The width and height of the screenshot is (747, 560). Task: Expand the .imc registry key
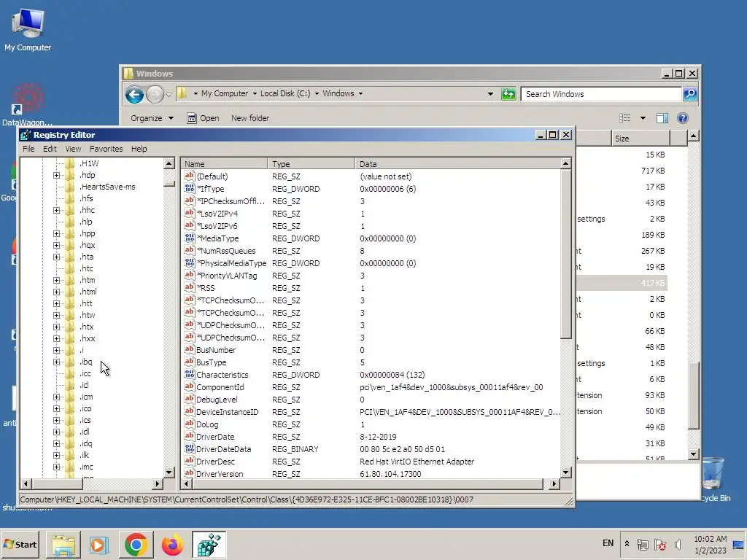tap(56, 467)
